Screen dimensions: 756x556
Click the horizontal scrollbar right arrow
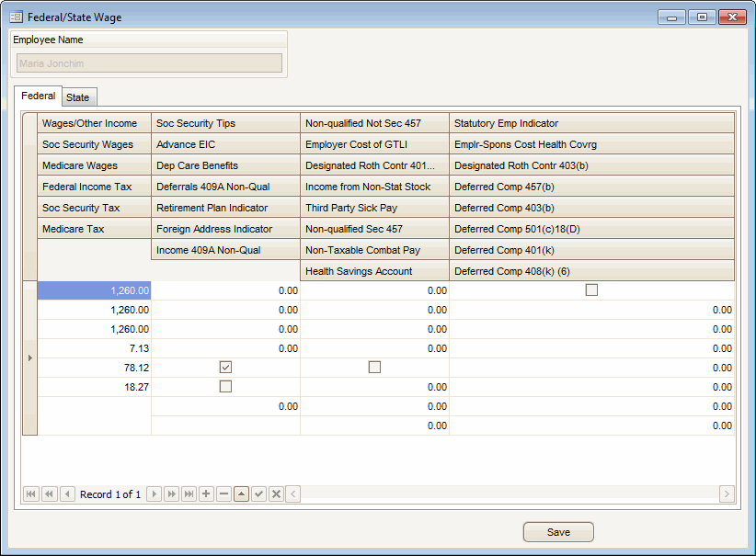727,494
